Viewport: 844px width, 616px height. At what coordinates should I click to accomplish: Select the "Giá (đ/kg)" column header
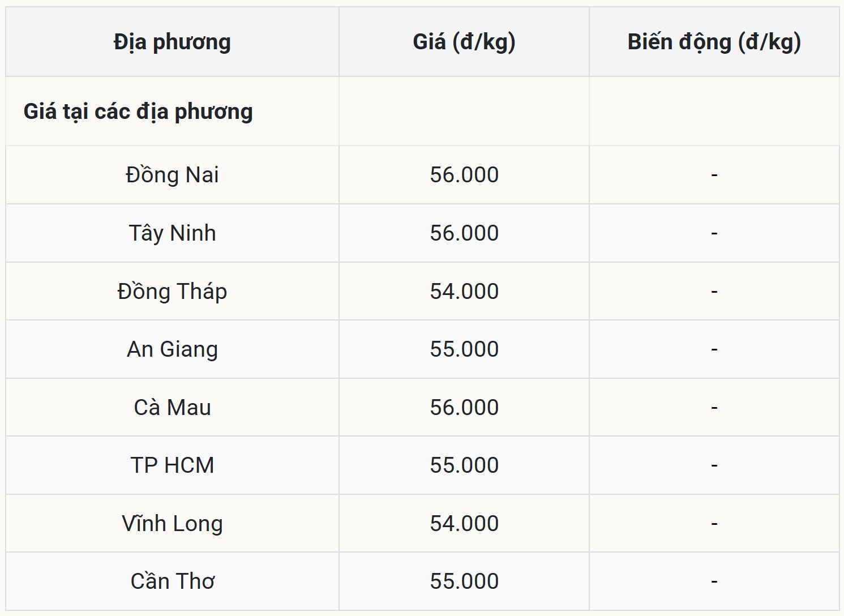(464, 42)
